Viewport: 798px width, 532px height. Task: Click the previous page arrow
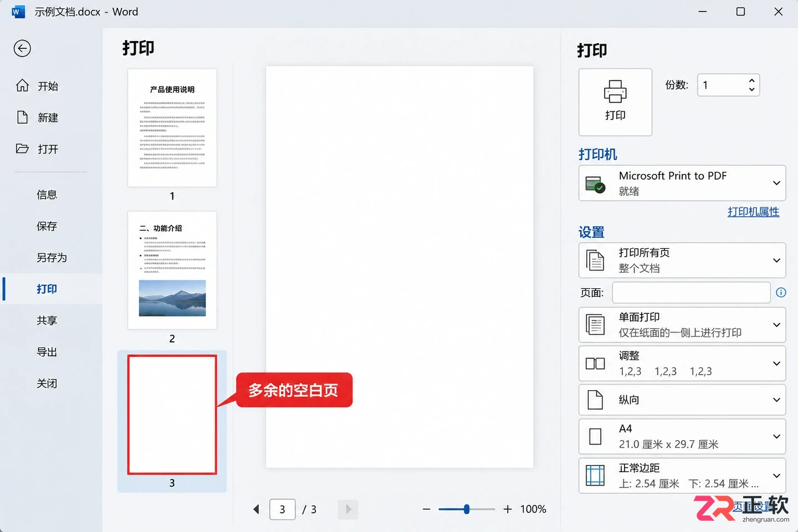point(256,509)
